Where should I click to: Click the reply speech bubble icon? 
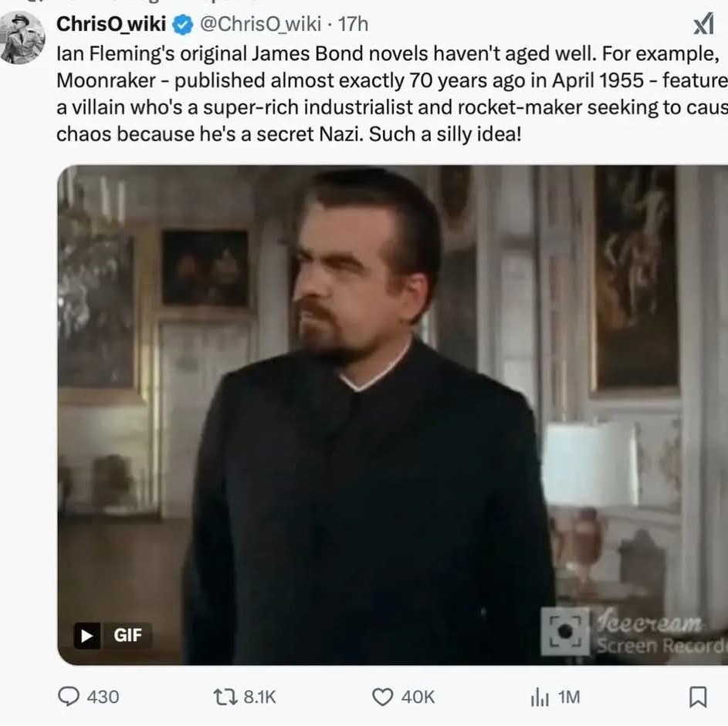click(69, 697)
